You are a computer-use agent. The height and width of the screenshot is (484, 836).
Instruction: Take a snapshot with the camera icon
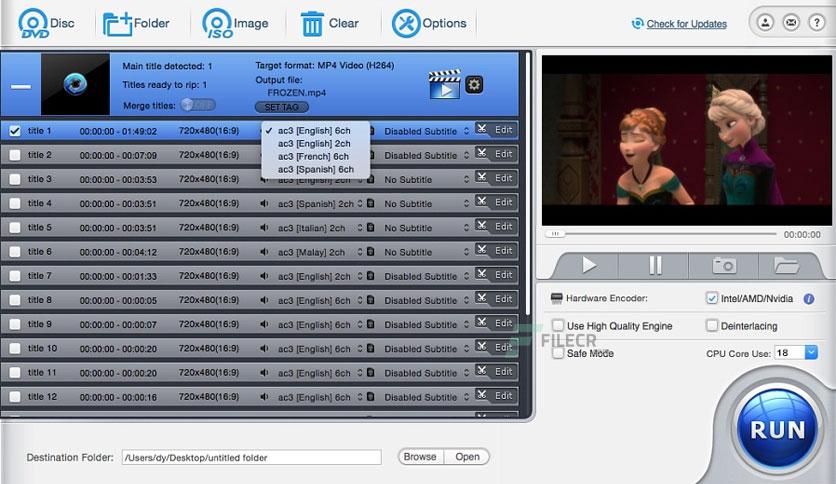[724, 265]
